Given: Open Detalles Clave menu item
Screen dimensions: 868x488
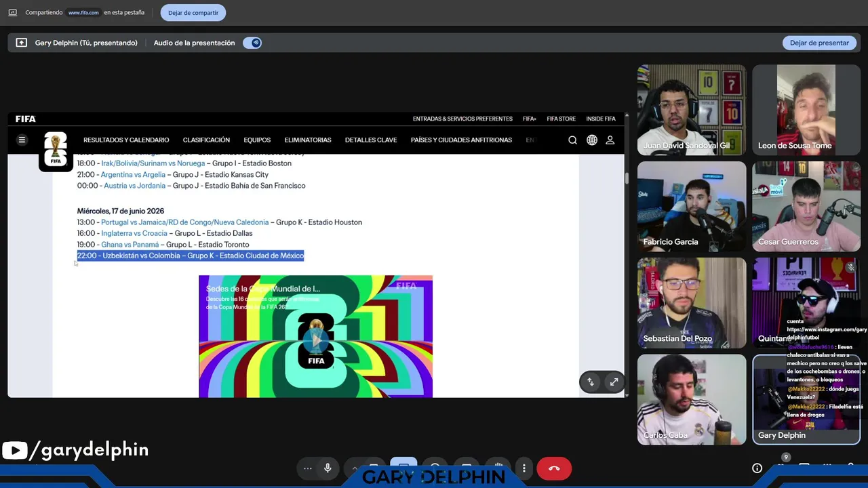Looking at the screenshot, I should 371,140.
